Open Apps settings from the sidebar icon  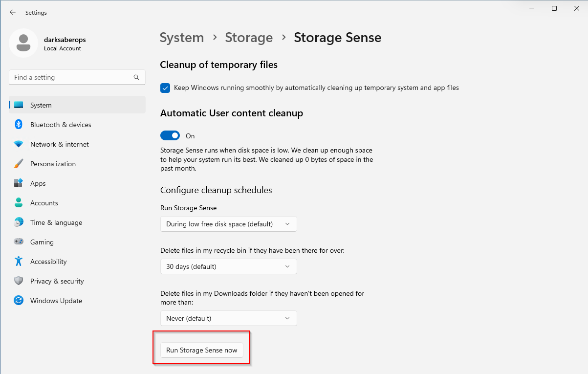[18, 183]
